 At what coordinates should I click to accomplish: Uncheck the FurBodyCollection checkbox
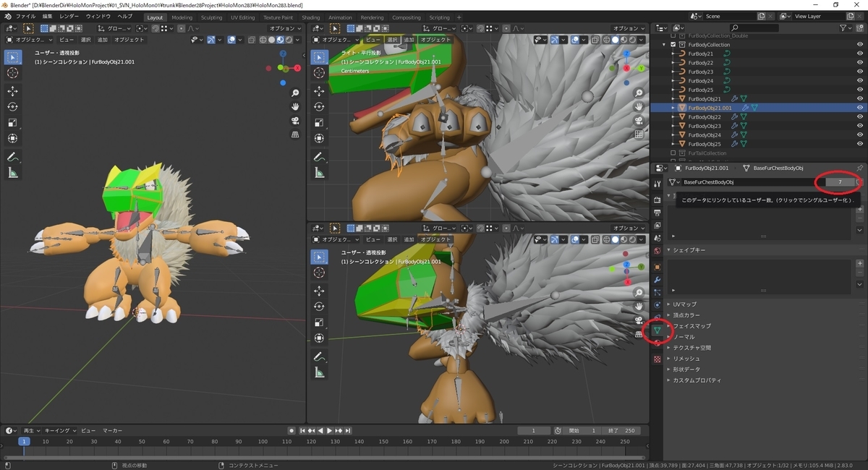coord(673,45)
